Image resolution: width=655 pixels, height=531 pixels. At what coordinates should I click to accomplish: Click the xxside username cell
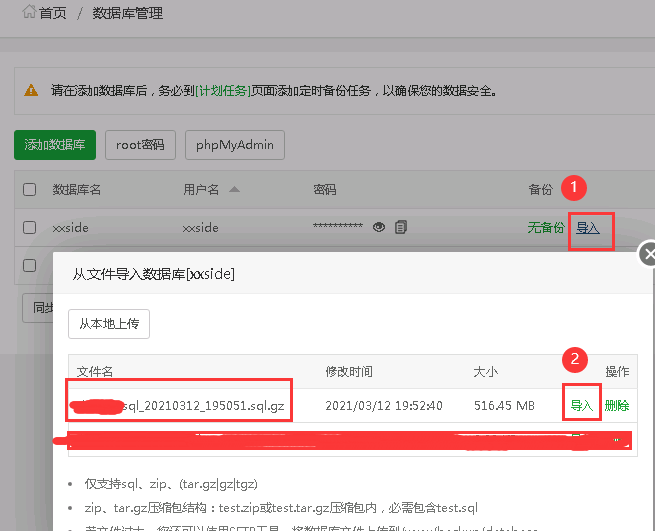point(201,228)
